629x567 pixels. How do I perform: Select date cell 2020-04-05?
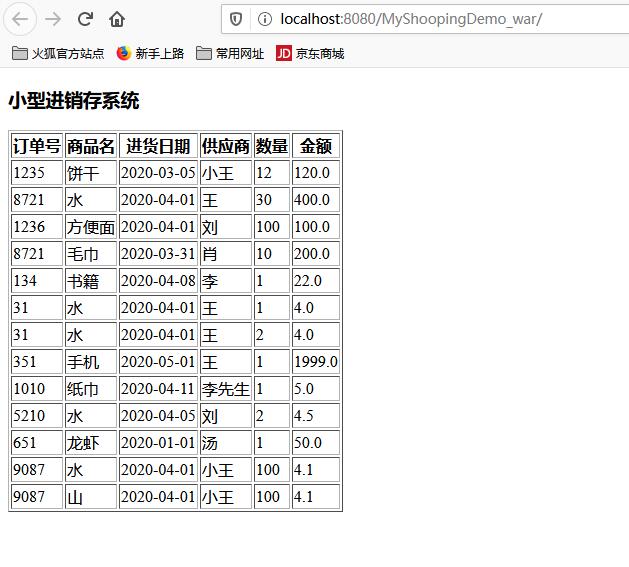(x=158, y=415)
